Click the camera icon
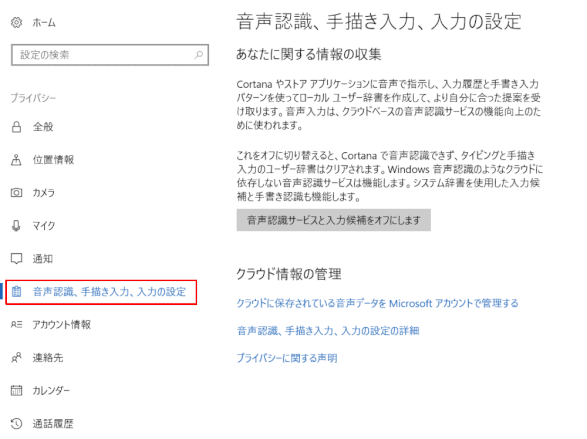587x439 pixels. click(x=16, y=193)
